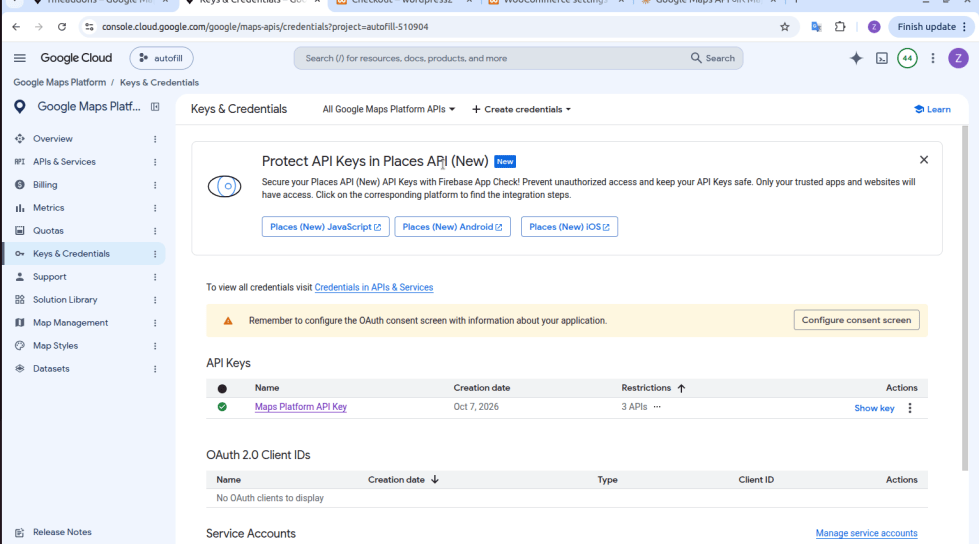Open Metrics item's three-dot menu
979x544 pixels.
(155, 209)
